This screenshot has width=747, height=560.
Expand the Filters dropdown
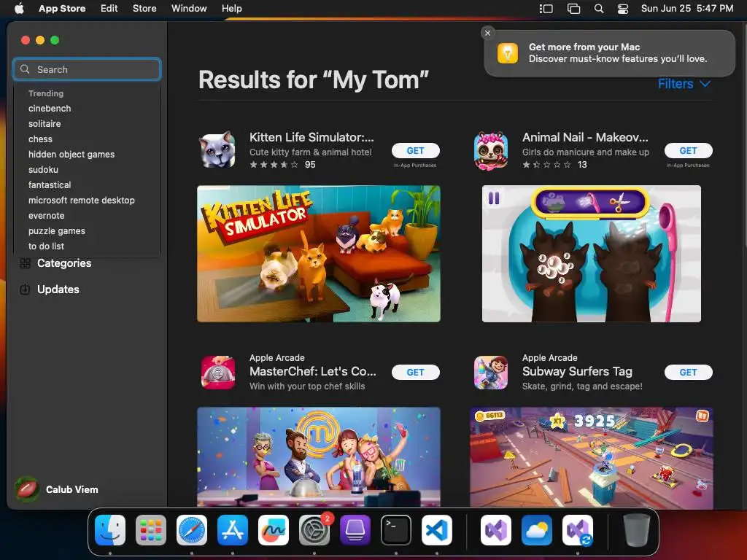pyautogui.click(x=684, y=84)
